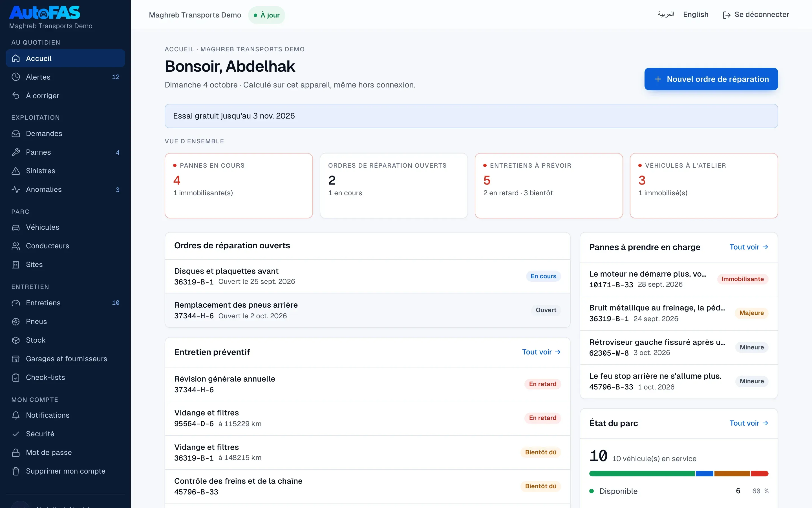Open order Disques et plaquettes avant

[367, 276]
